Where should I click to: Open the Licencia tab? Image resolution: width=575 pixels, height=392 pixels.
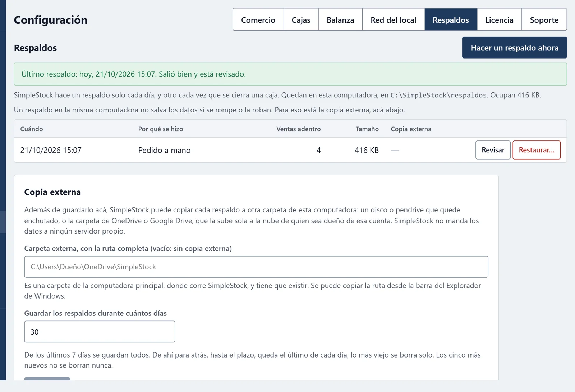tap(499, 20)
